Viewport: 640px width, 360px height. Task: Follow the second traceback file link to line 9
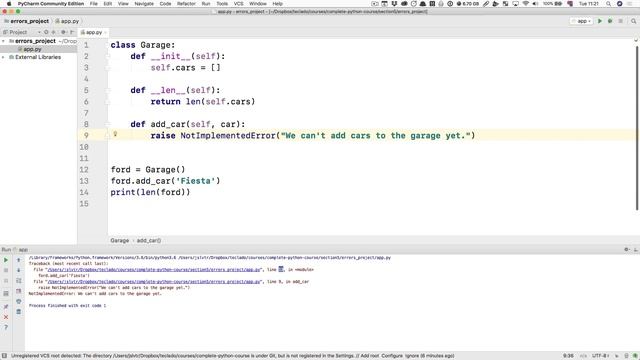154,282
